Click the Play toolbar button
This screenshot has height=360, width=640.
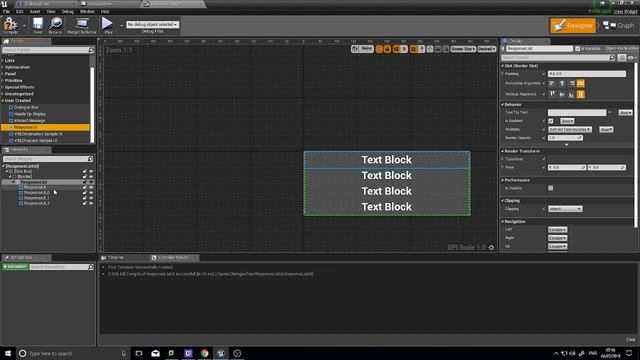108,25
